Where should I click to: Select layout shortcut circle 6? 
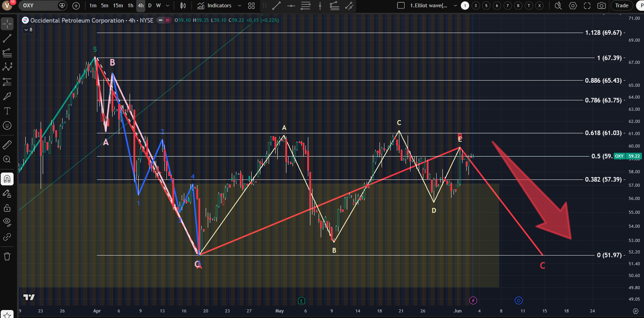click(497, 6)
